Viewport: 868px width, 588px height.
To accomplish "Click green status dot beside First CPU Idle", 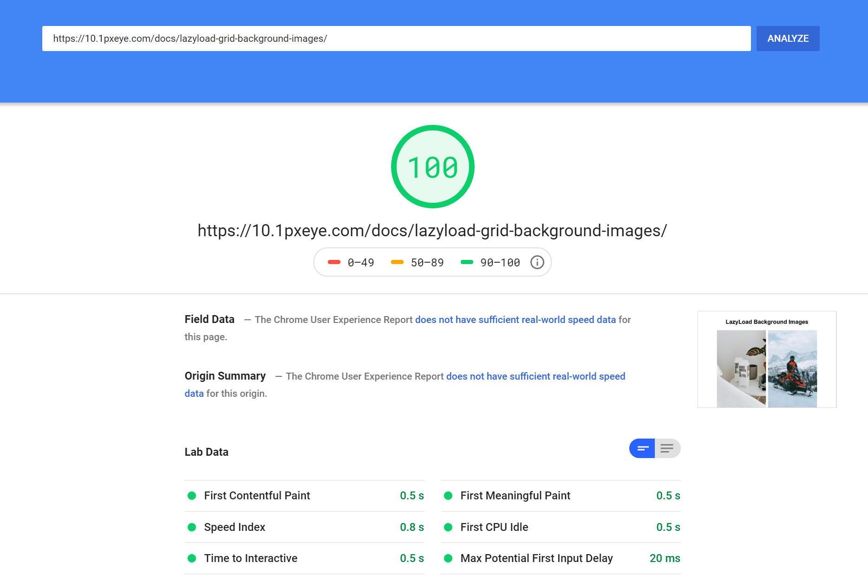I will click(x=448, y=527).
